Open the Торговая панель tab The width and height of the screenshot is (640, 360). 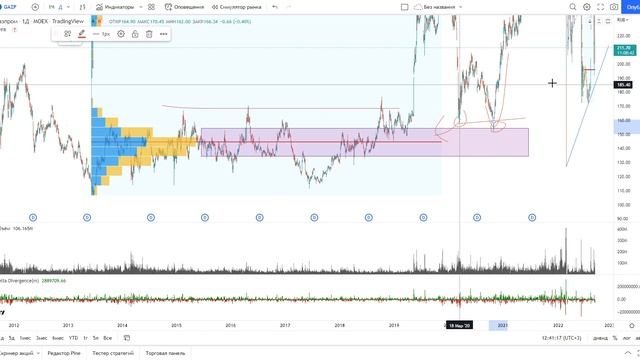click(x=165, y=353)
